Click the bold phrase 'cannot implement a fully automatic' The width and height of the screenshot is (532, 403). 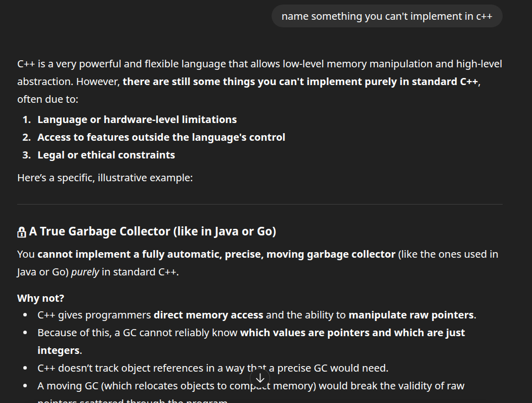click(152, 254)
